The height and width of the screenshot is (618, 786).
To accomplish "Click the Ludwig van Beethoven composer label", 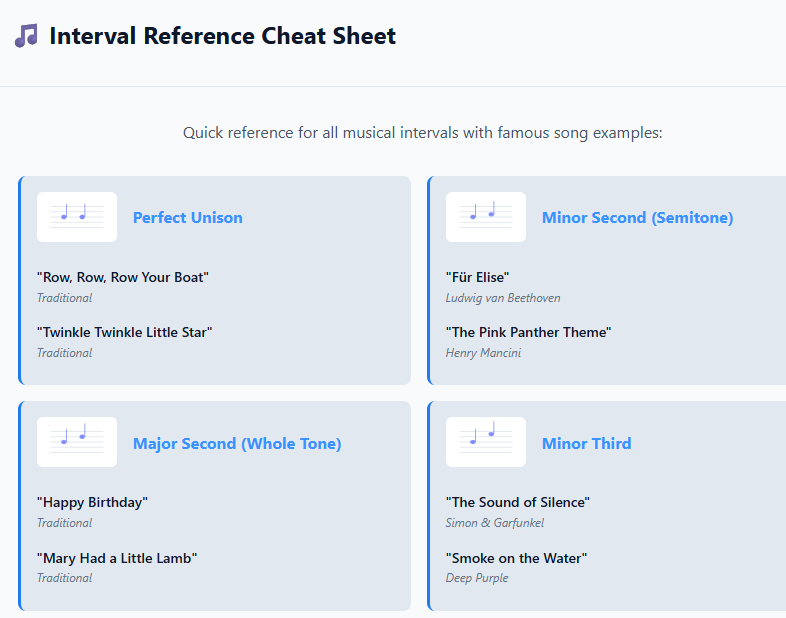I will tap(503, 298).
